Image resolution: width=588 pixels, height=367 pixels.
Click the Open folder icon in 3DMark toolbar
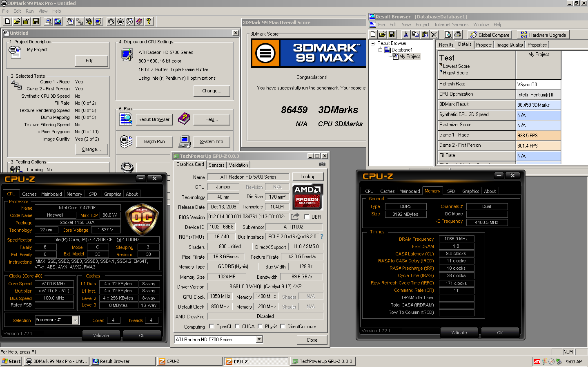[x=17, y=21]
